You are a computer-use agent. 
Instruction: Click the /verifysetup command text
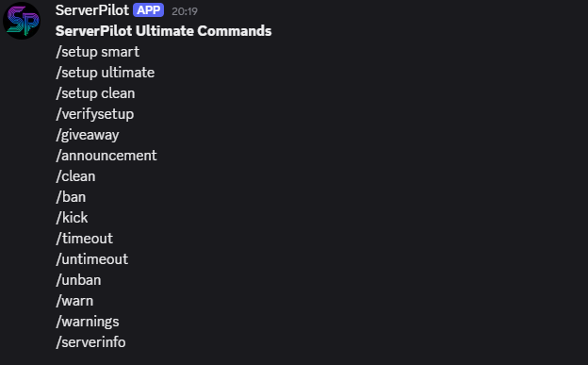[x=94, y=114]
